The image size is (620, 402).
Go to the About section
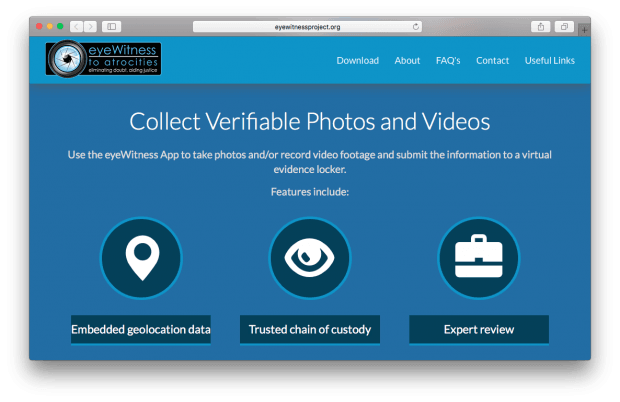coord(407,61)
